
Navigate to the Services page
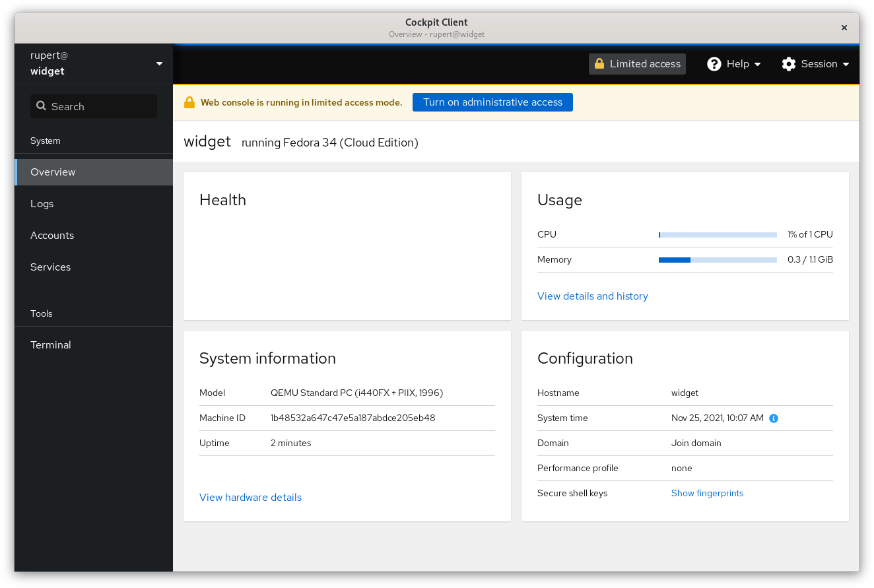click(x=50, y=267)
